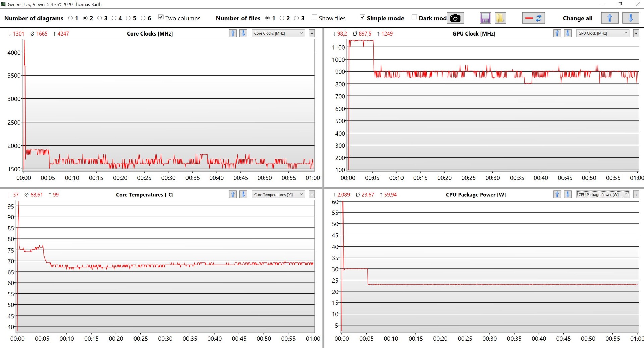Select 6 for number of diagrams
This screenshot has height=348, width=644.
point(143,18)
